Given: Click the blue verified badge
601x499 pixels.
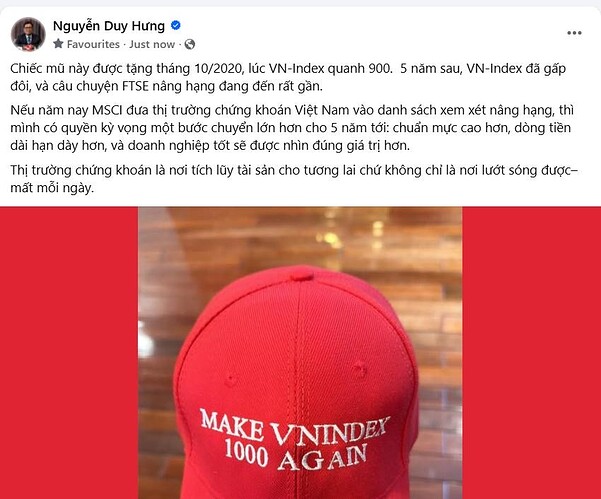Looking at the screenshot, I should coord(176,26).
